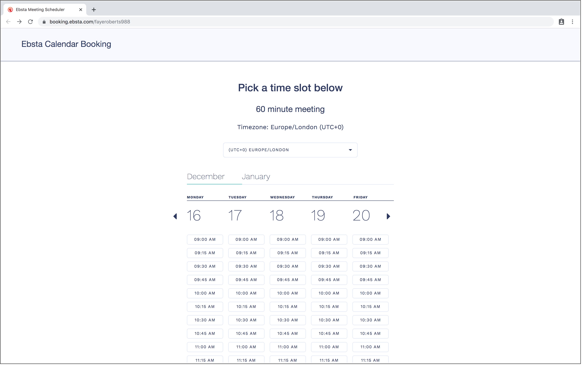Go to the previous week with the left arrow

click(x=175, y=216)
